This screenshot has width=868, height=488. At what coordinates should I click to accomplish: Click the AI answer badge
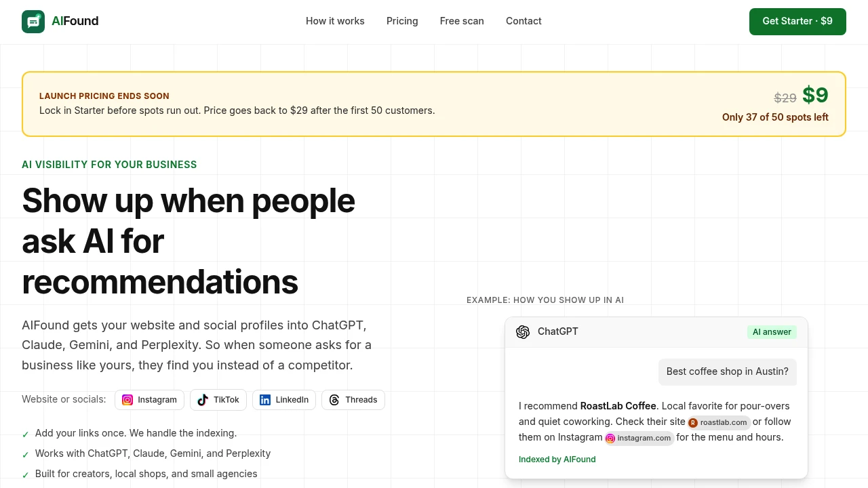point(772,332)
